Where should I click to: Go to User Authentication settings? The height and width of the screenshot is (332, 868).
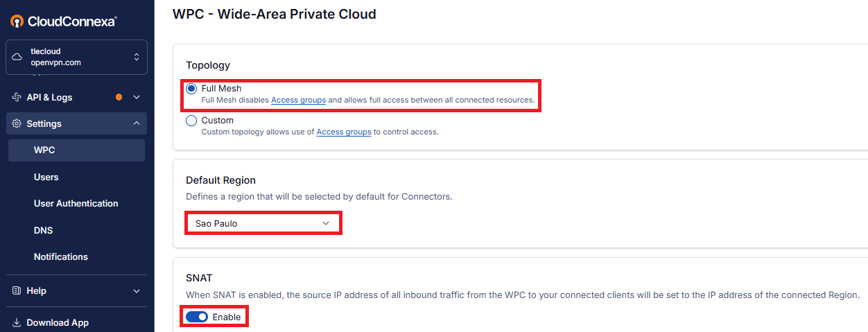[x=76, y=203]
